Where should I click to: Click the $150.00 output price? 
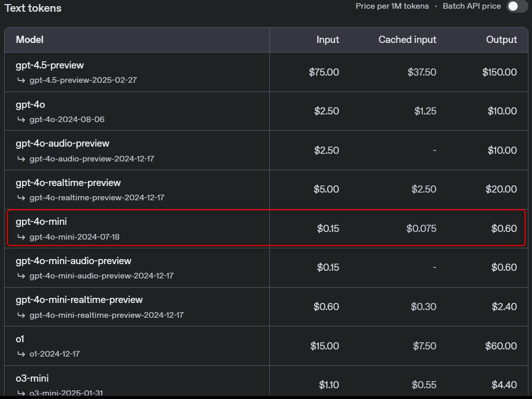pyautogui.click(x=499, y=72)
